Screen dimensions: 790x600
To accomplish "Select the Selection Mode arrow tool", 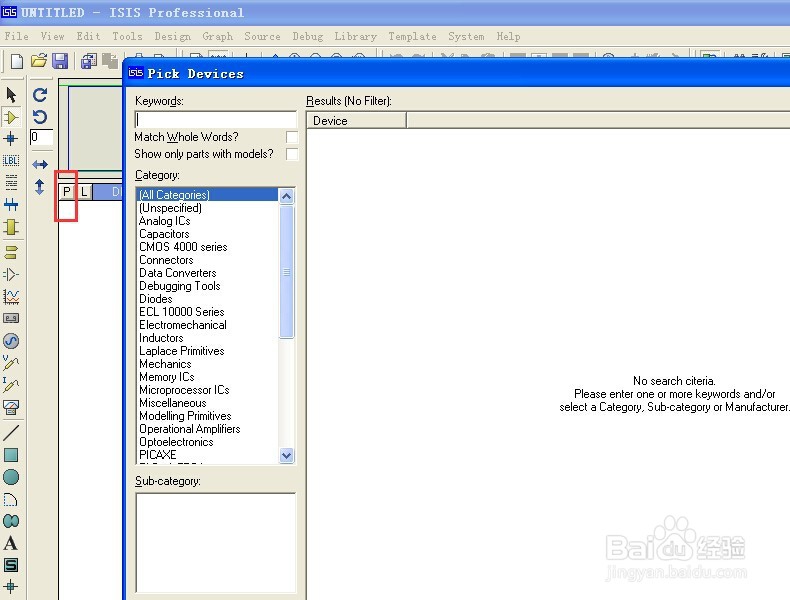I will click(11, 95).
